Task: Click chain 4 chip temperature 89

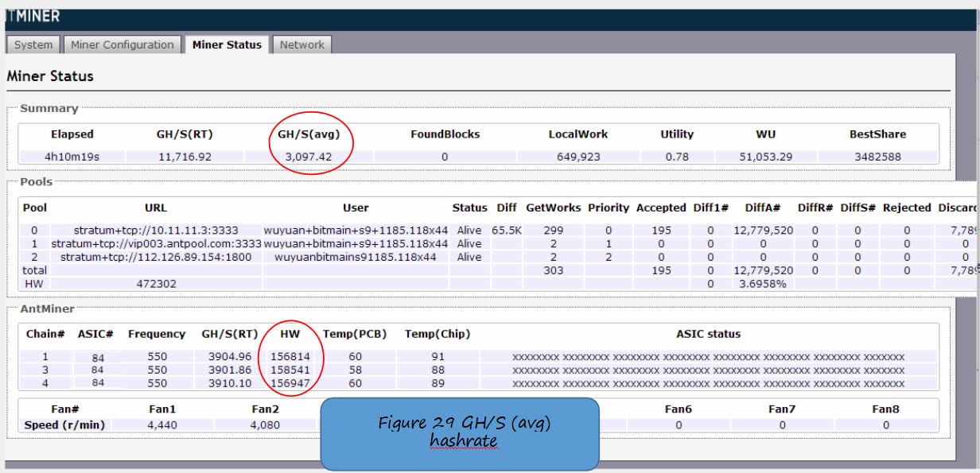Action: [x=437, y=383]
